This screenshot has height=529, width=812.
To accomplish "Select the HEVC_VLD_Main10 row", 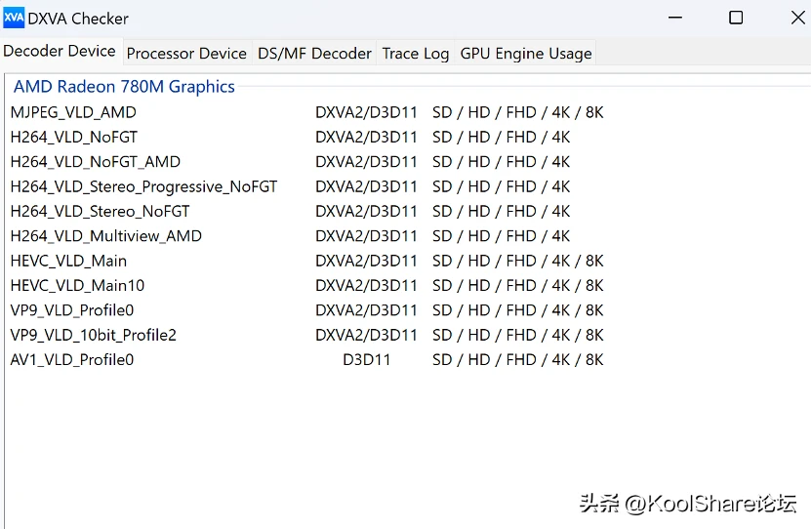I will coord(77,286).
